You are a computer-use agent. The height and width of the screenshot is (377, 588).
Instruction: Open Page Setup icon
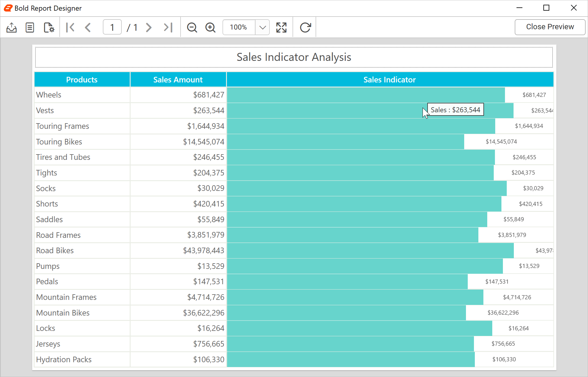[x=49, y=27]
